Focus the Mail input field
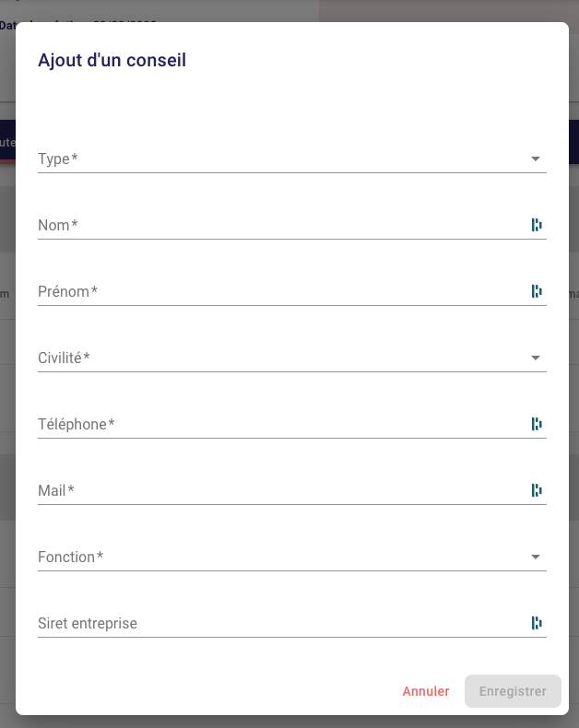Viewport: 579px width, 728px height. pyautogui.click(x=277, y=490)
